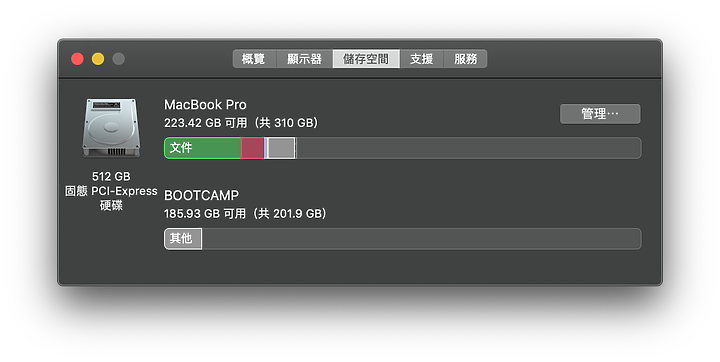Click the light gray segment of MacBook Pro bar
The width and height of the screenshot is (720, 362).
click(281, 148)
